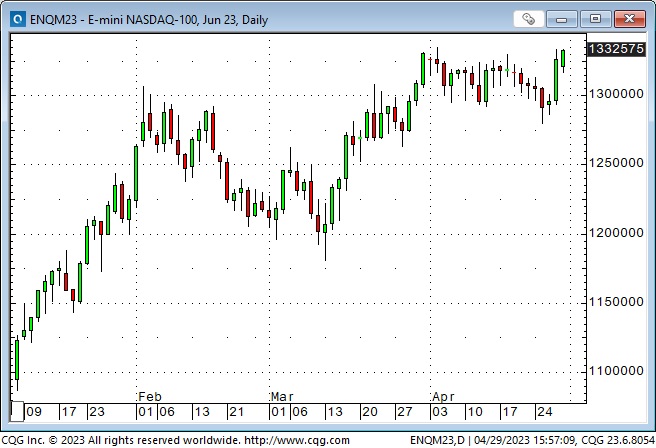Screen dimensions: 656x448
Task: Click the last green candlestick at far right
Action: click(x=563, y=59)
